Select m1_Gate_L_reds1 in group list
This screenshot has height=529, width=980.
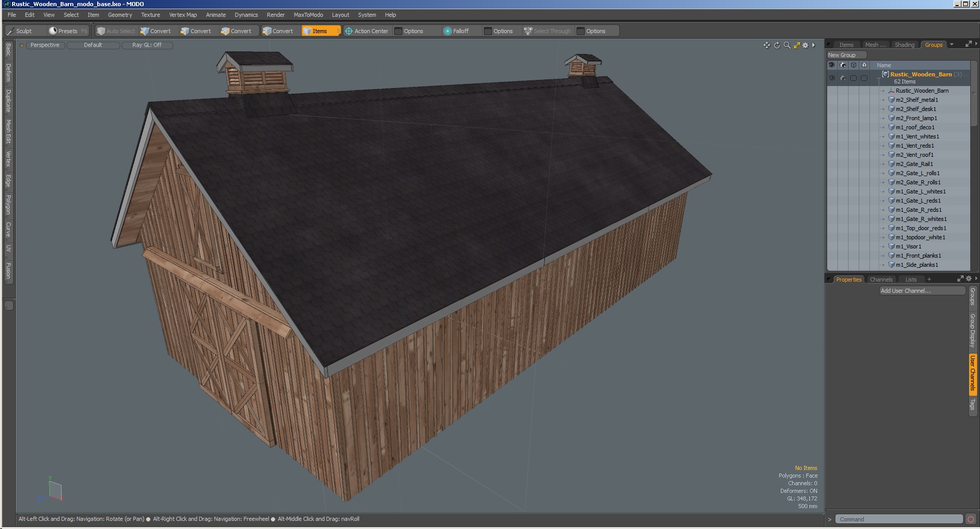(x=918, y=201)
